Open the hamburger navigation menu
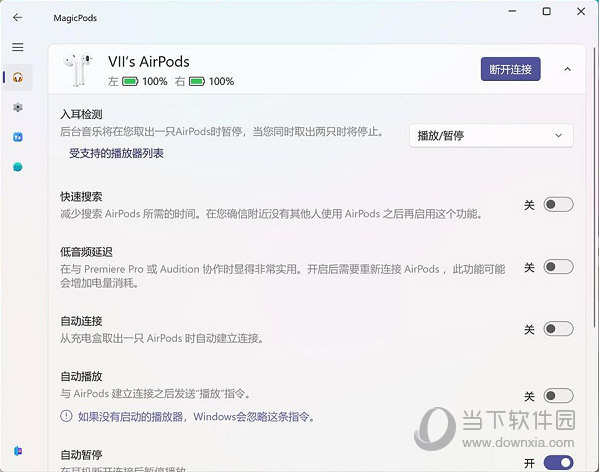Viewport: 599px width, 472px height. (x=18, y=47)
